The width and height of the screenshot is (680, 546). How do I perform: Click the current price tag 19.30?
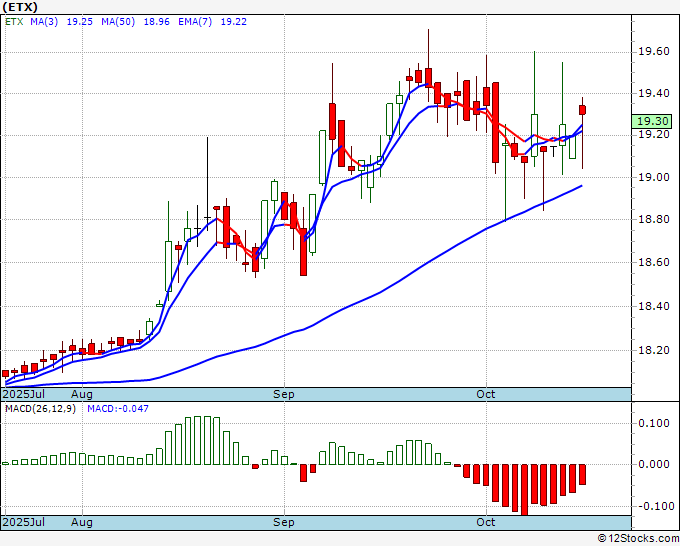click(651, 121)
